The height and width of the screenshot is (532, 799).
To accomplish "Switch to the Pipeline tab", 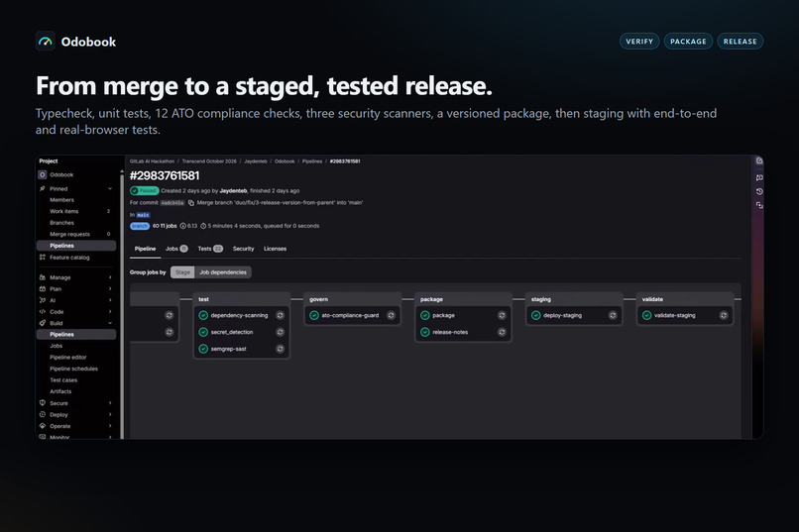I will 145,249.
